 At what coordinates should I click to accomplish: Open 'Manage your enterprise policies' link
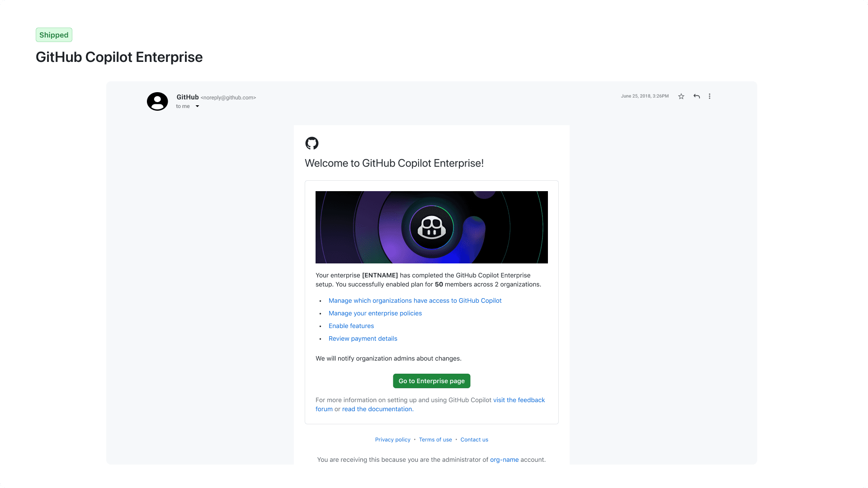tap(375, 313)
